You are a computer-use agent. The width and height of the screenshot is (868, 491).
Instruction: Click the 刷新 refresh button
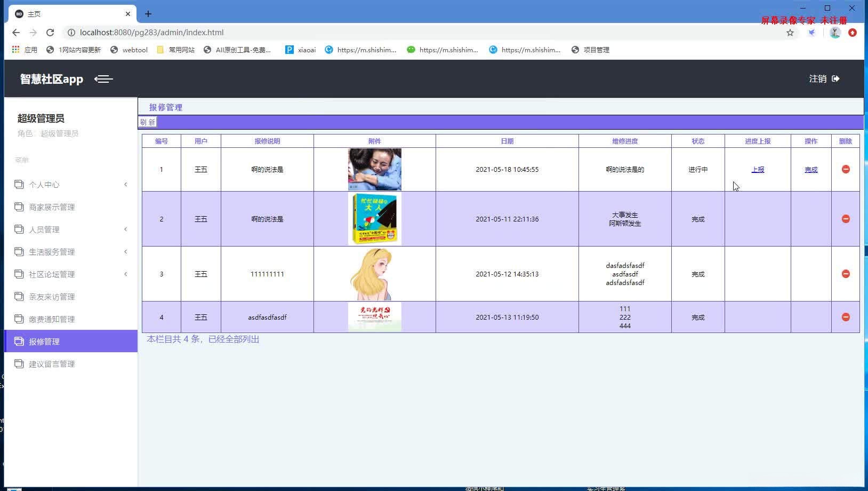(148, 122)
